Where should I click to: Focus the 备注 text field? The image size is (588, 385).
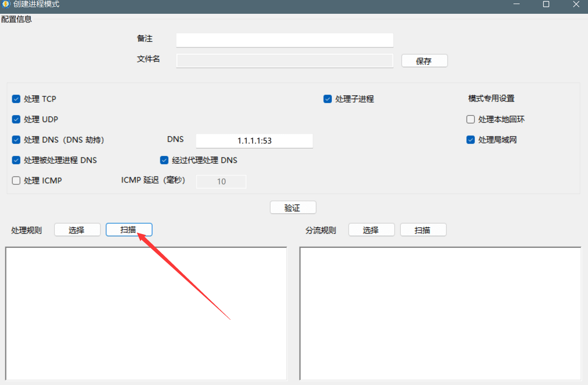pos(284,40)
